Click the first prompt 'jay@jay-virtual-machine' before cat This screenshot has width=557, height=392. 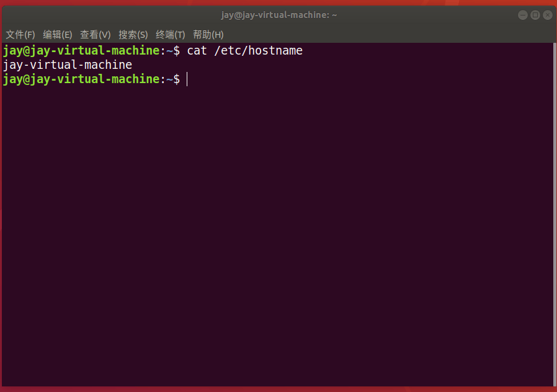pyautogui.click(x=81, y=51)
